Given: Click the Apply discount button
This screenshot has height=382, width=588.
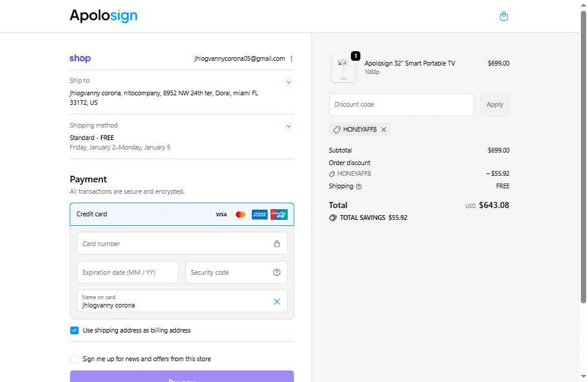Looking at the screenshot, I should pos(494,105).
